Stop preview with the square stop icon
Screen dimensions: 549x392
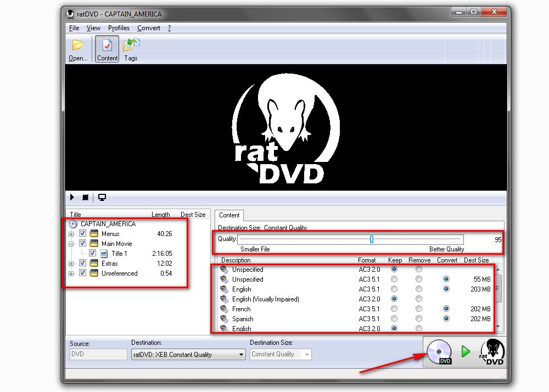click(85, 198)
